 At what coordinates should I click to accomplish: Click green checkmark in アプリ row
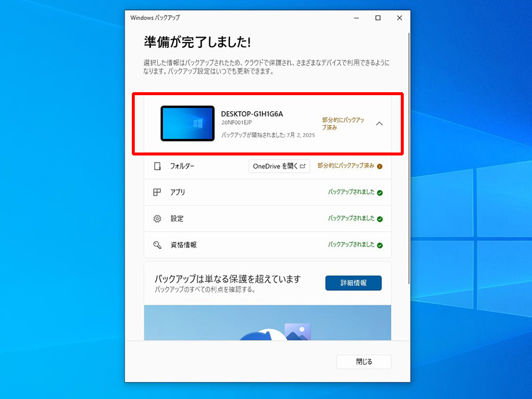380,193
